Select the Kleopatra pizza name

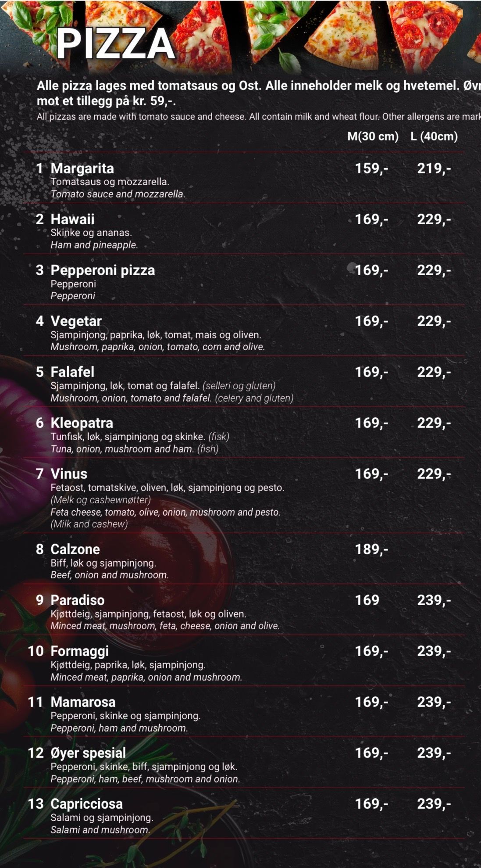[82, 423]
